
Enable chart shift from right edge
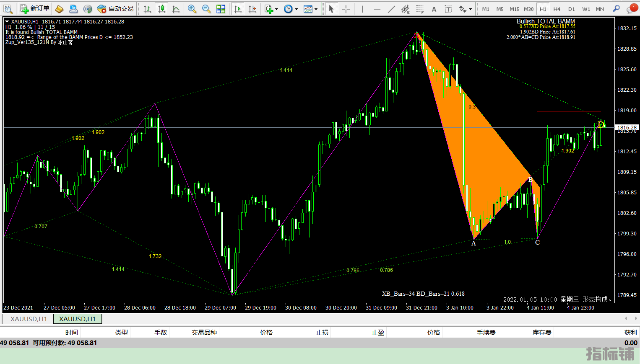252,9
